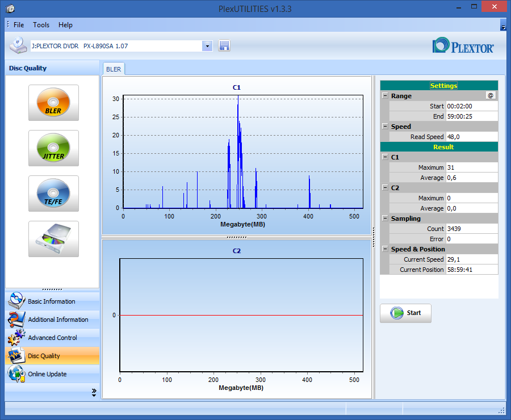
Task: Click the Result header
Action: point(439,147)
